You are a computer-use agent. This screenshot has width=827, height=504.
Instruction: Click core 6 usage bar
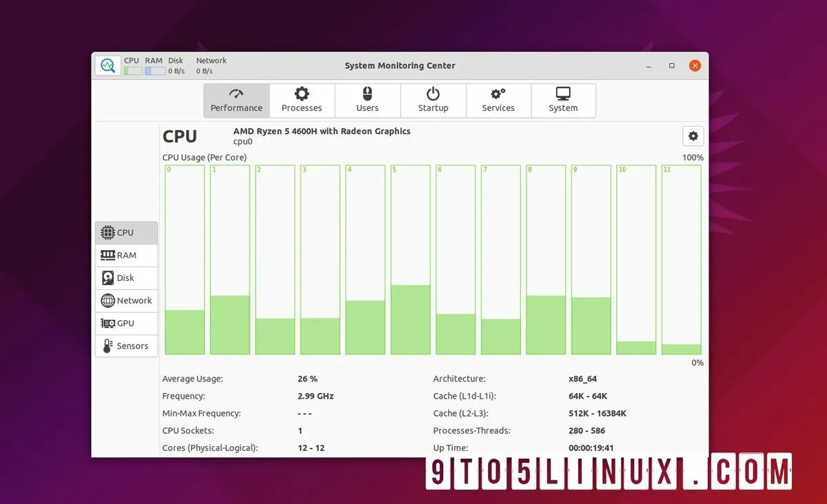pos(456,260)
